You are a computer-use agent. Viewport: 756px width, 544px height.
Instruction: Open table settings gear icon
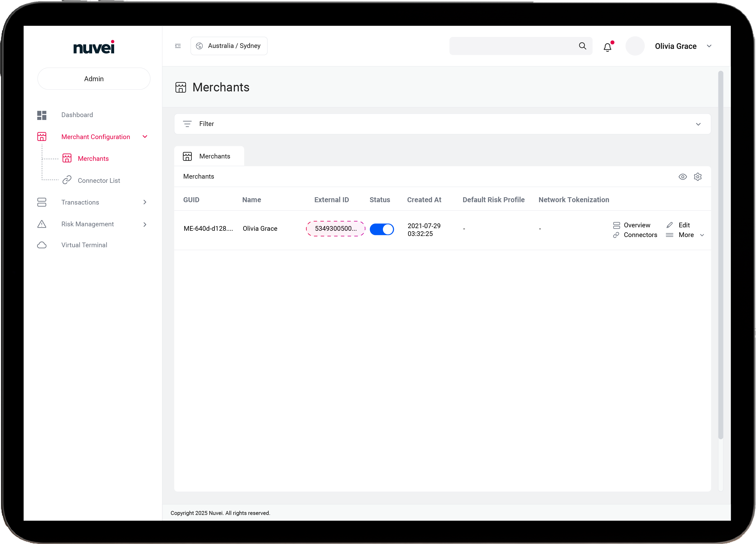(x=698, y=177)
